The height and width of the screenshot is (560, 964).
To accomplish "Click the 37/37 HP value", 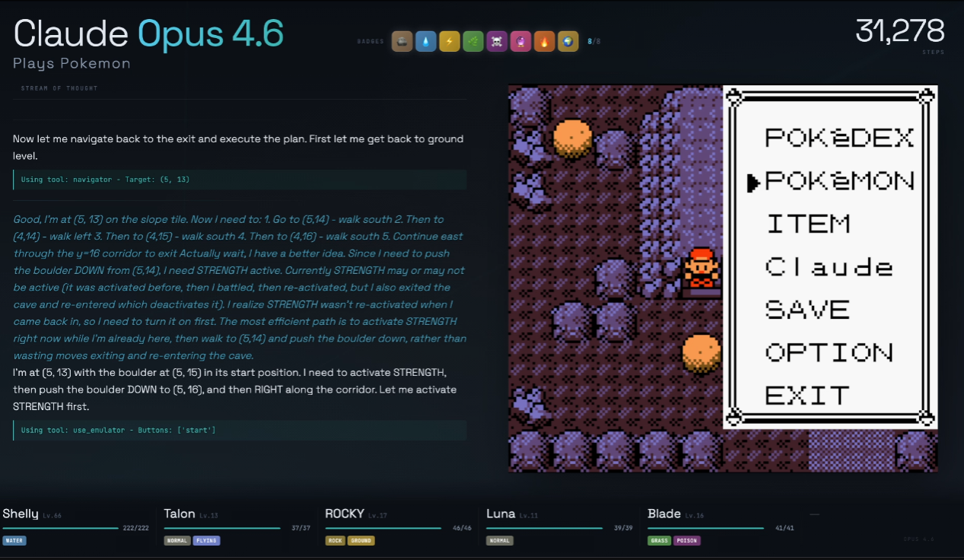I will tap(301, 528).
